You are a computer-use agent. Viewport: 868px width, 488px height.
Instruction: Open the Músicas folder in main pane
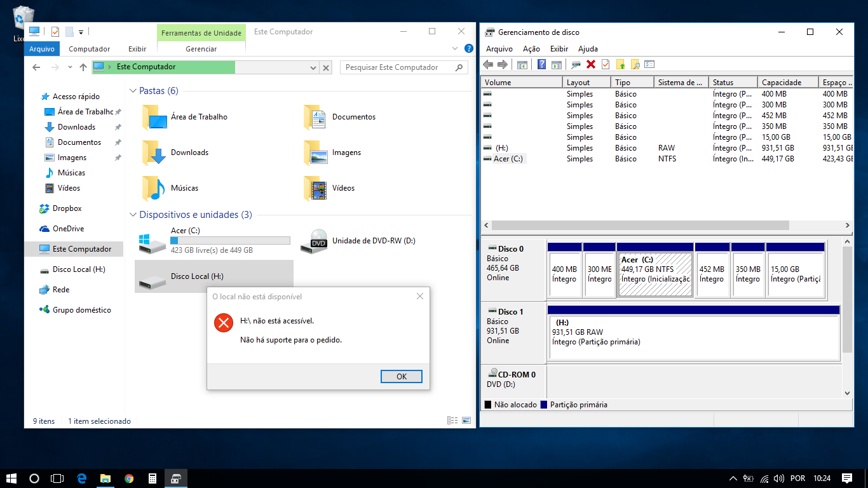click(170, 188)
